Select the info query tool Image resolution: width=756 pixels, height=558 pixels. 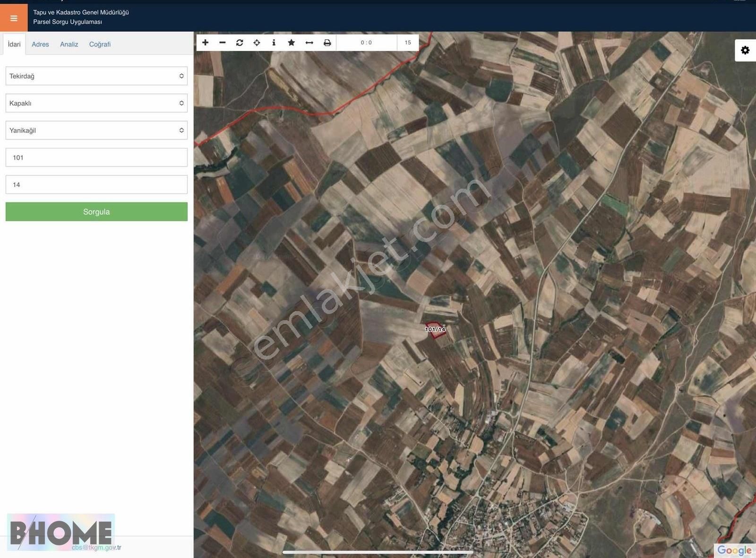click(x=274, y=43)
